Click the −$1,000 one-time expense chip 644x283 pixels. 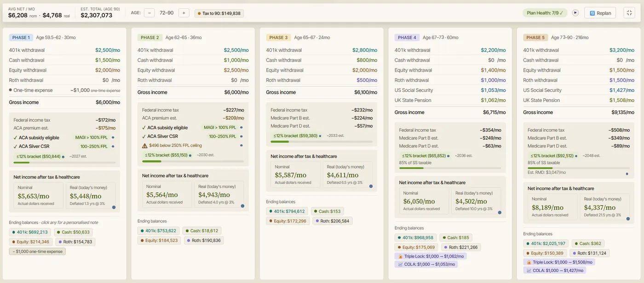[37, 251]
